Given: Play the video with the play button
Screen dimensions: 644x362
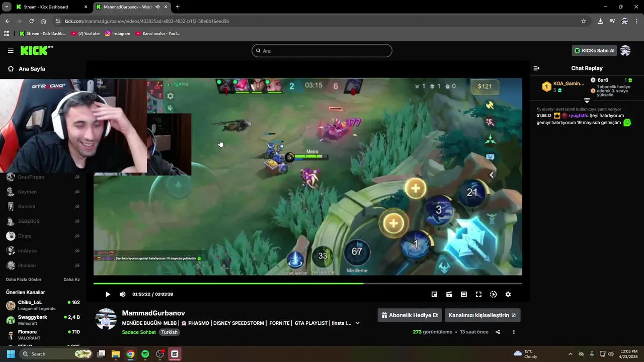Looking at the screenshot, I should tap(108, 294).
